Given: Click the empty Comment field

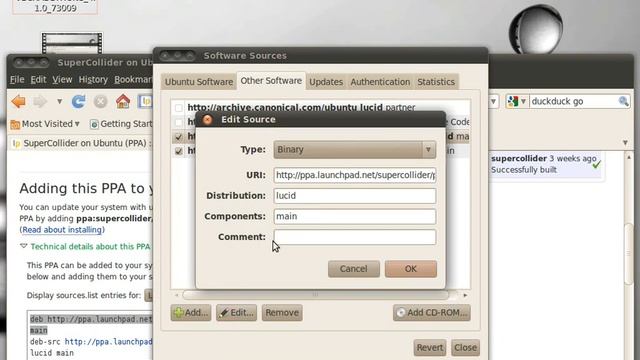Looking at the screenshot, I should 355,237.
